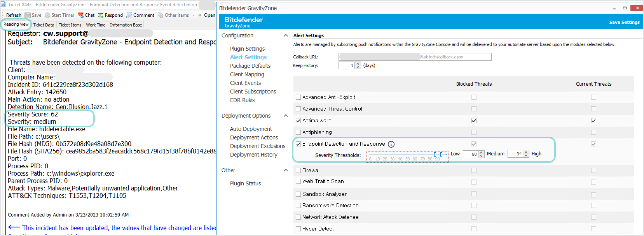
Task: Open Deployment Actions page
Action: click(x=254, y=137)
